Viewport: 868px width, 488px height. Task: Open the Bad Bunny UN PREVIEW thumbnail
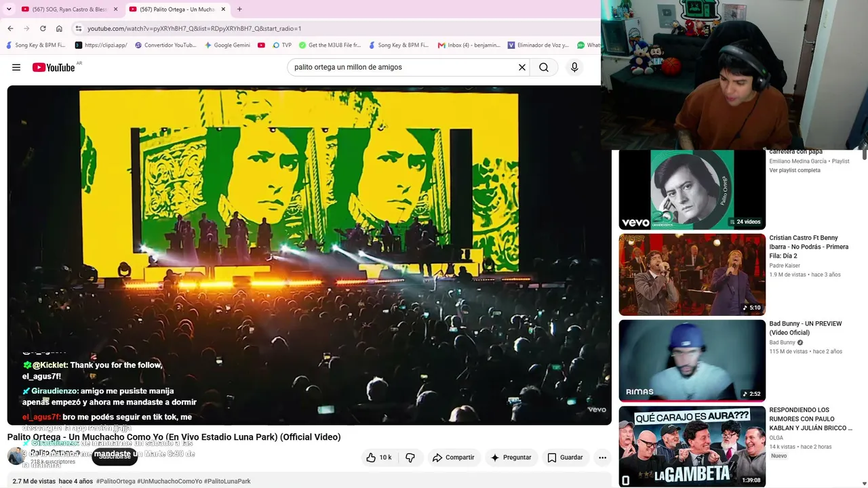(692, 361)
